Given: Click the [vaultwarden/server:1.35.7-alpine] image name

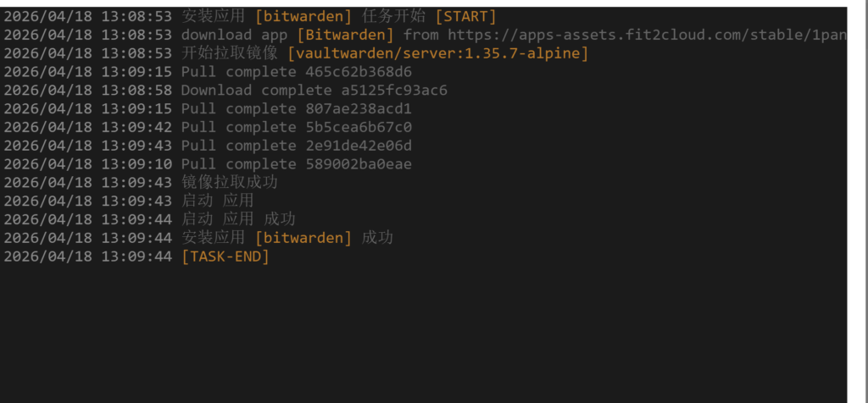Looking at the screenshot, I should click(x=437, y=53).
